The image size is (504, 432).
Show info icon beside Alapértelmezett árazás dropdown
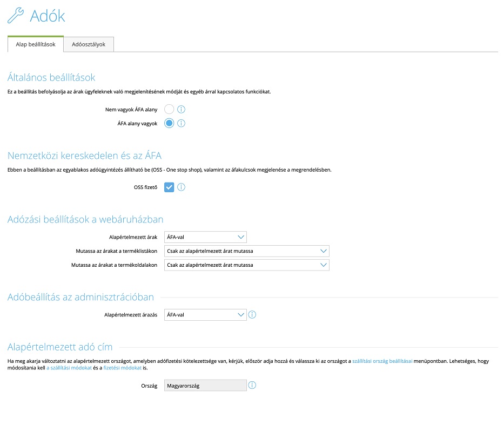click(252, 315)
